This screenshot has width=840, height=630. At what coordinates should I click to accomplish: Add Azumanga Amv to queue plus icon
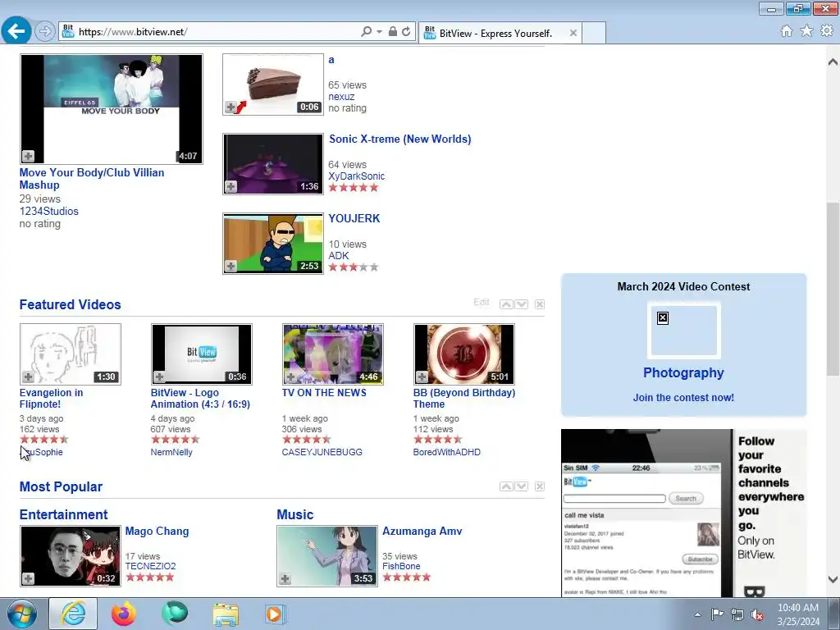point(285,578)
